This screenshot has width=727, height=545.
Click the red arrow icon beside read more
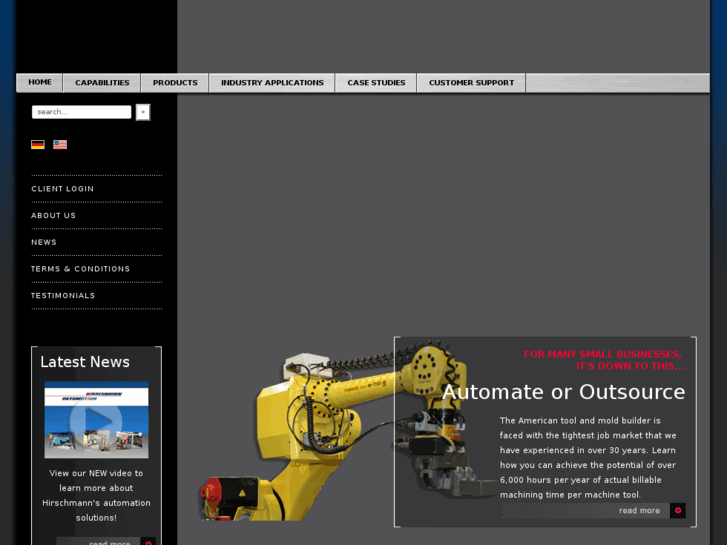678,511
